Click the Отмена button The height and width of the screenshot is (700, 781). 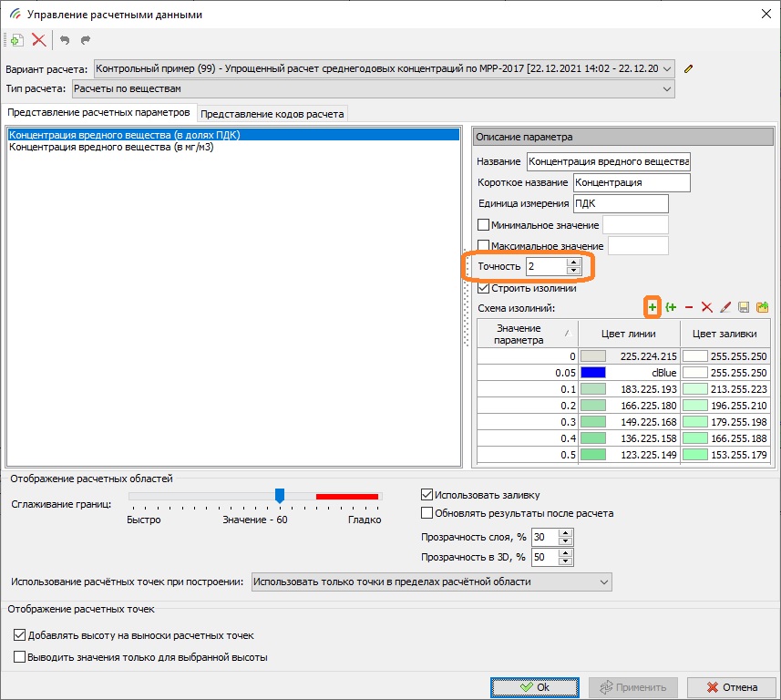(732, 687)
